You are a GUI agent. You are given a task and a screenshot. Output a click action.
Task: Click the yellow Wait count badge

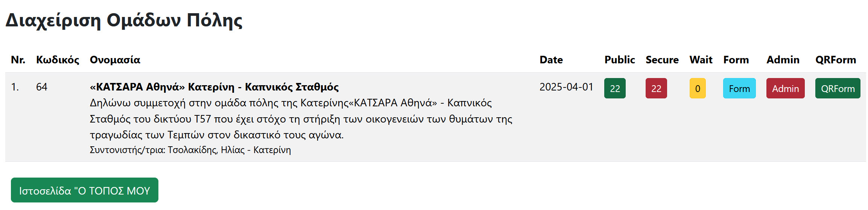698,88
